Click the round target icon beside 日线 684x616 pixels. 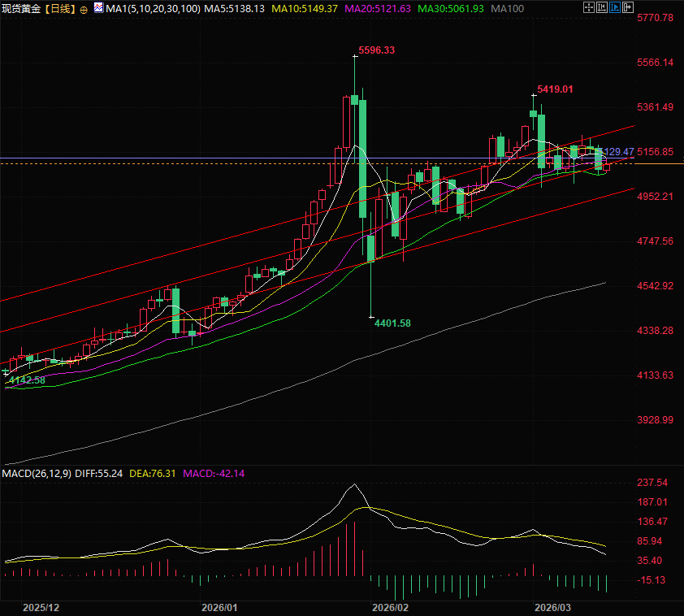[x=84, y=9]
